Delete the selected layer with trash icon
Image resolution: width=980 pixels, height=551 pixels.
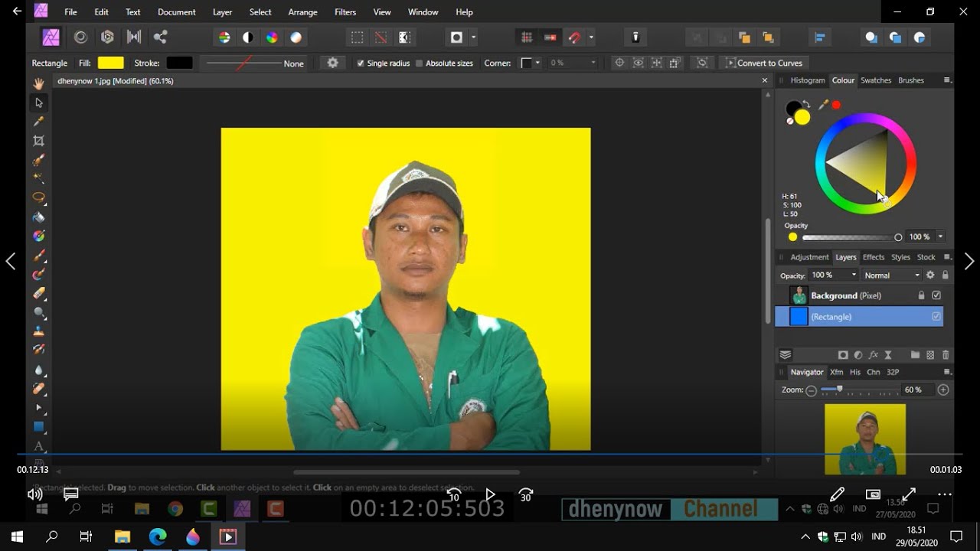[946, 355]
